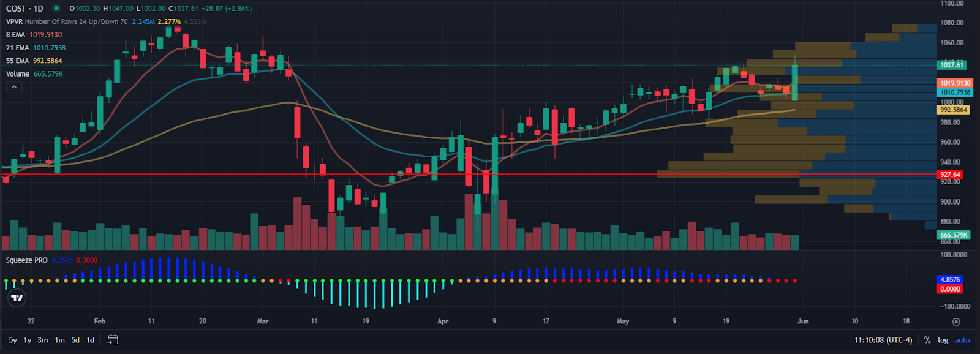Toggle log scale mode

point(943,340)
